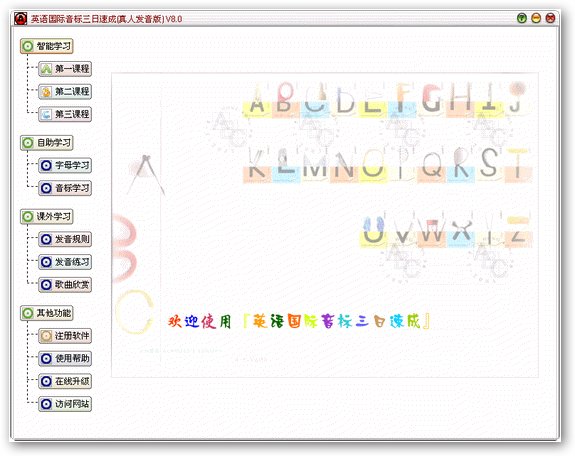Click the letter W tile in alphabet image
The image size is (575, 456).
[x=431, y=231]
